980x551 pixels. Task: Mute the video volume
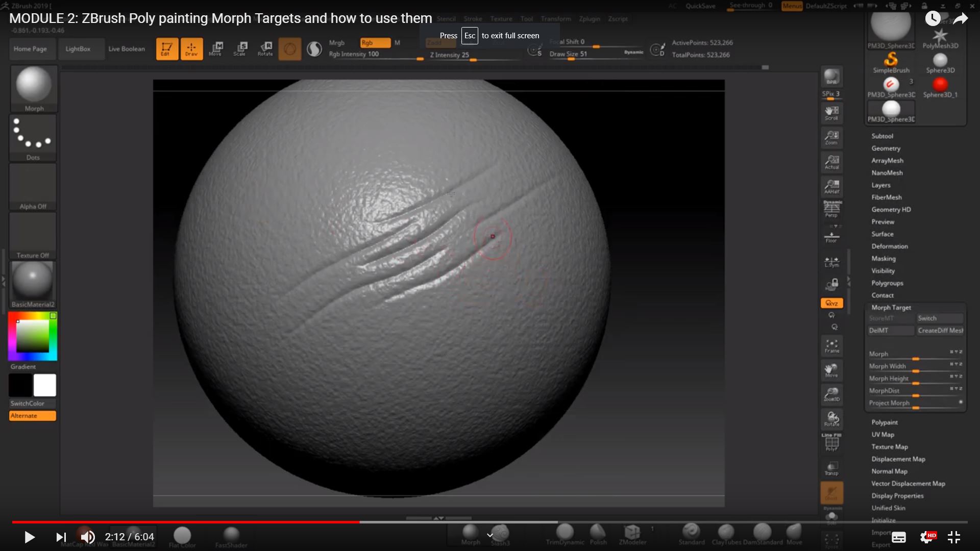point(88,537)
